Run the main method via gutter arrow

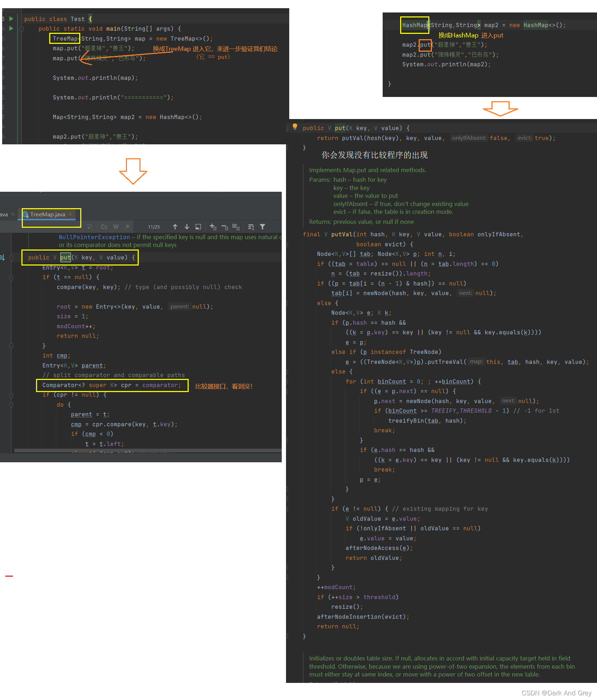(11, 28)
